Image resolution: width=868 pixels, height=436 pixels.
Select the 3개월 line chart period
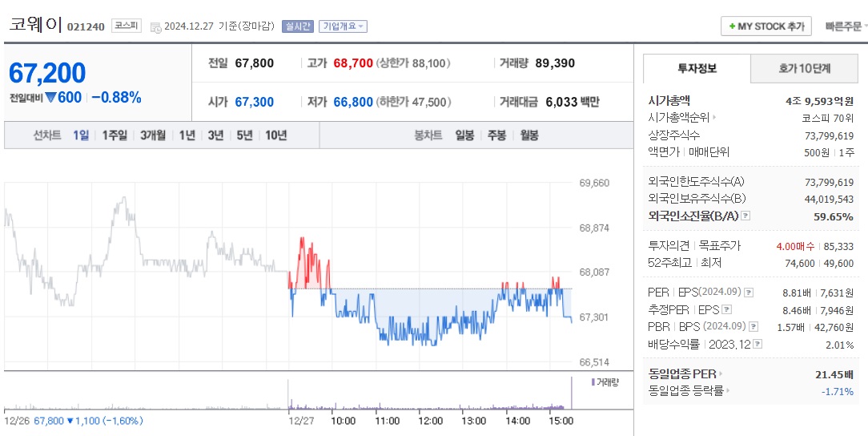pos(153,135)
